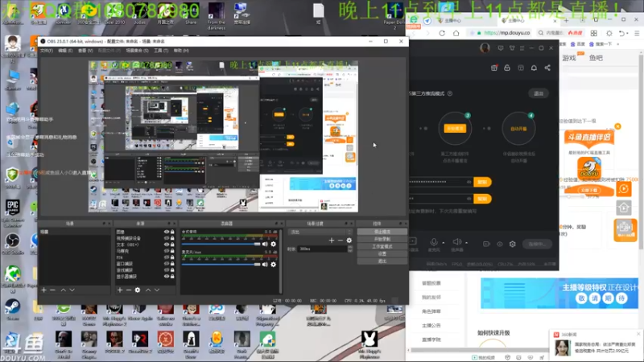
Task: Click the speaker icon in Douyu companion bottom bar
Action: [456, 242]
